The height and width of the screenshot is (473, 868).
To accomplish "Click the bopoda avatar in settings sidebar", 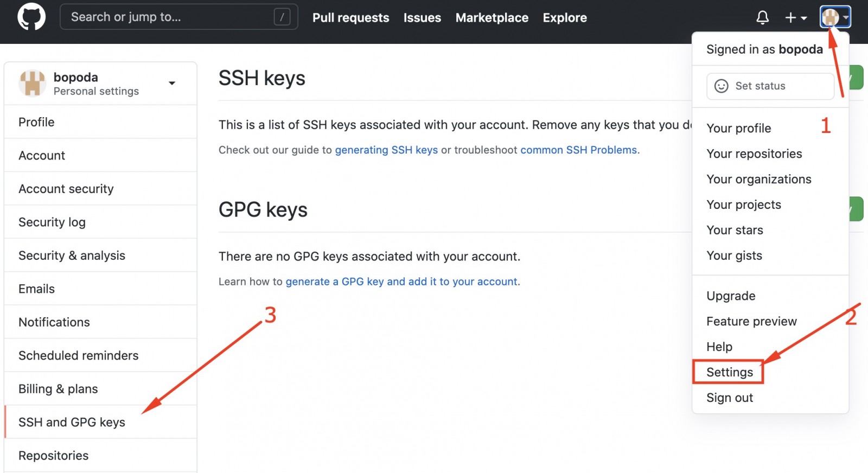I will [33, 83].
